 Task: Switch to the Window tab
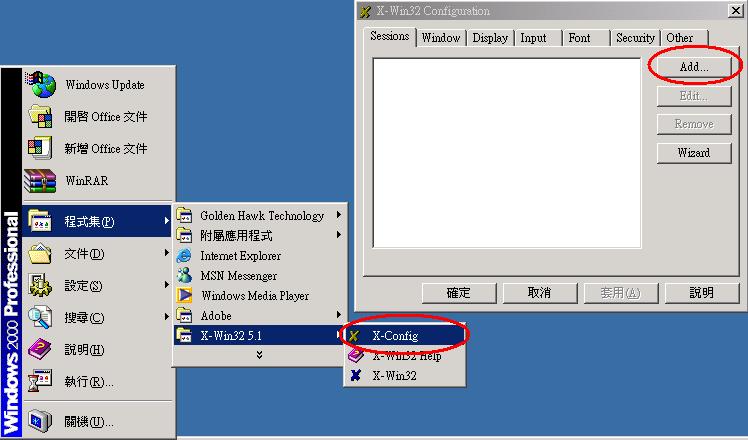[440, 38]
